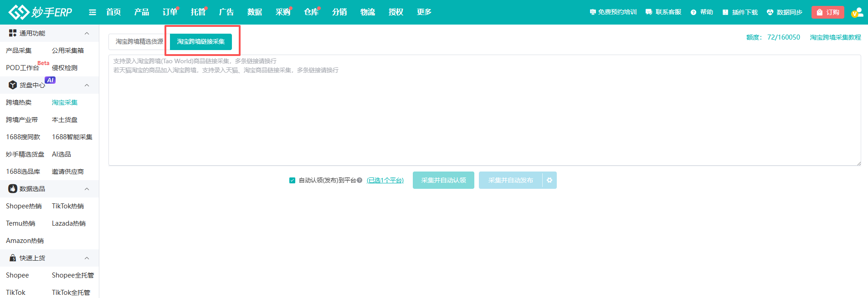Open the 物流 menu
Screen dimensions: 868x298
368,12
